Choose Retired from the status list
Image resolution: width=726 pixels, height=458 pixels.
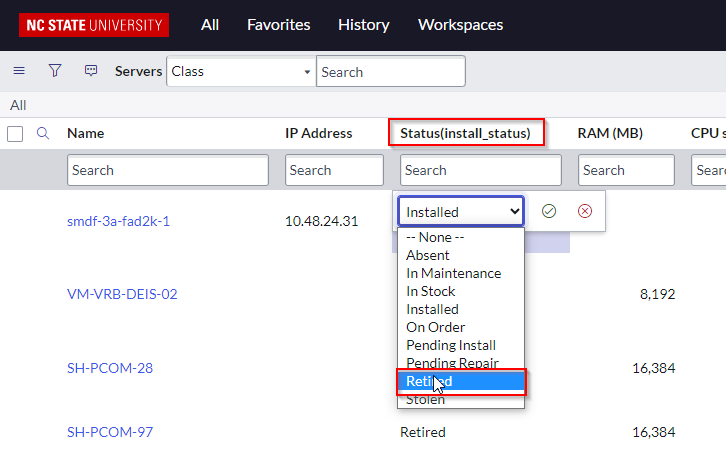(461, 381)
